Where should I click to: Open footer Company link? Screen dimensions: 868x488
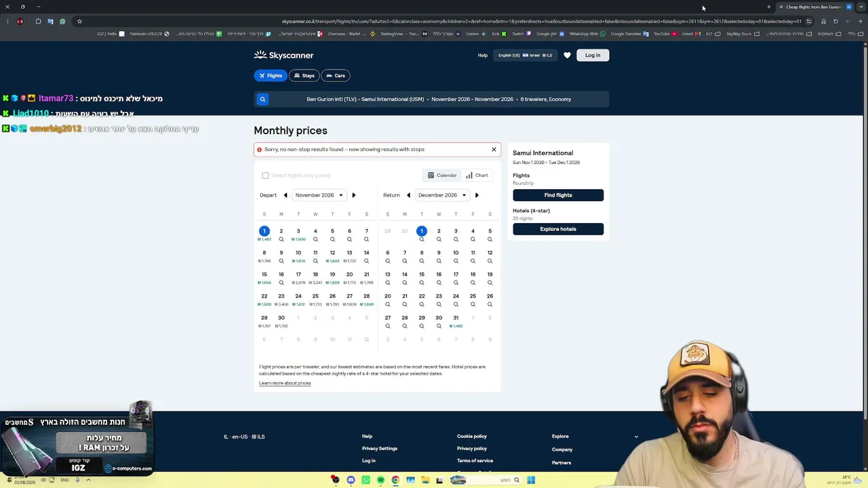point(562,449)
